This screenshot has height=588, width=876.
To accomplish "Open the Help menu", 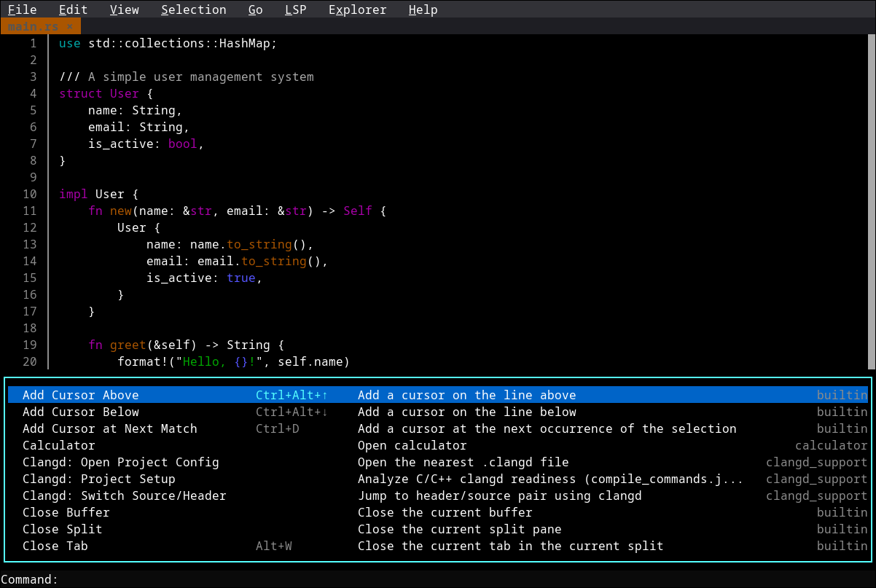I will coord(423,9).
